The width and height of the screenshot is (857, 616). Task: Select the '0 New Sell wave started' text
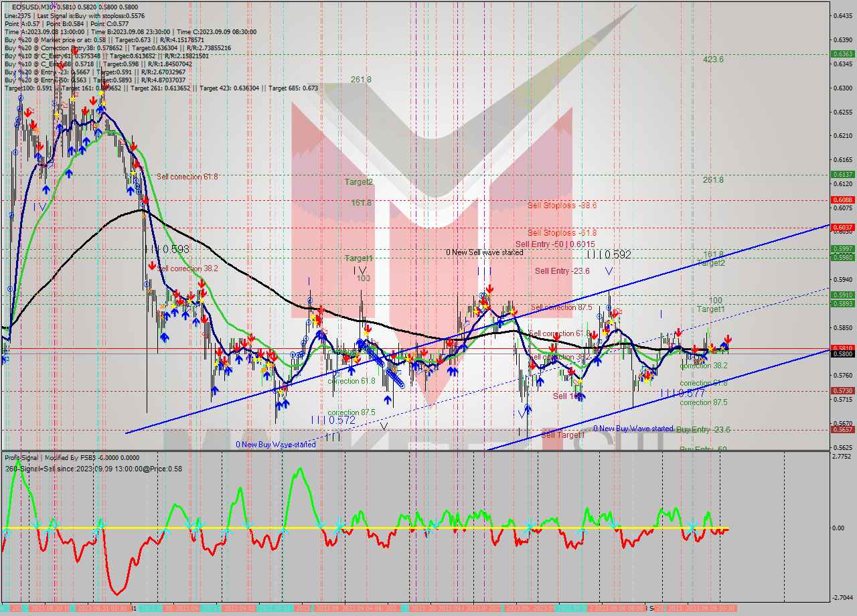pos(485,252)
